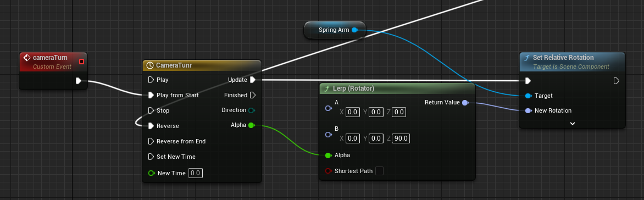Viewport: 644px width, 200px height.
Task: Click the Lerp function icon
Action: click(x=327, y=88)
